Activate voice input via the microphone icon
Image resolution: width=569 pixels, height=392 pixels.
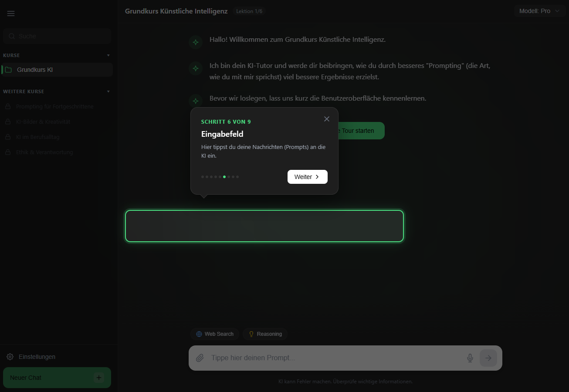[x=470, y=358]
